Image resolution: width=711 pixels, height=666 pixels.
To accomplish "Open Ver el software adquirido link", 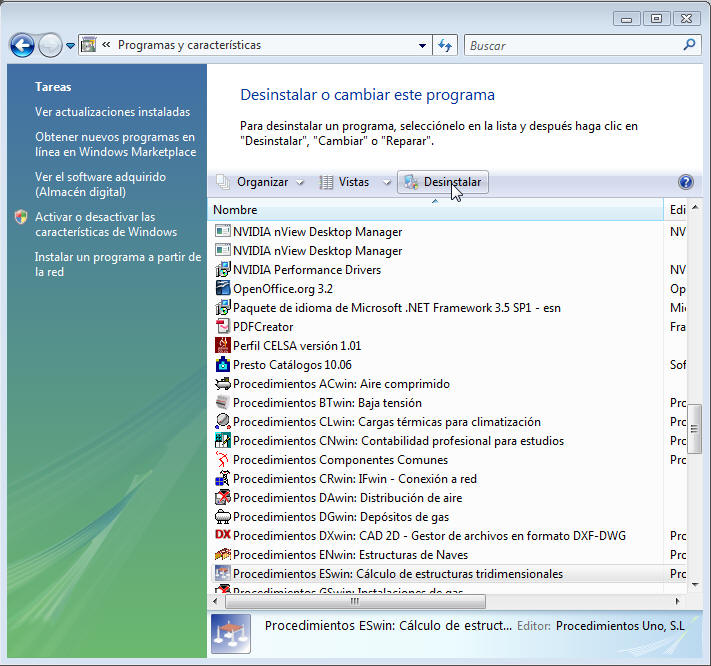I will point(101,184).
